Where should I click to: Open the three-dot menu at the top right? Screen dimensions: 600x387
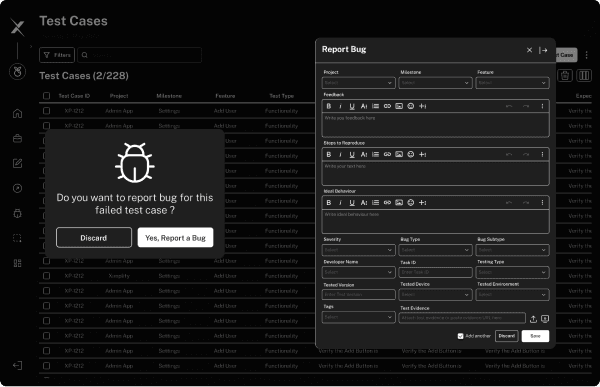pyautogui.click(x=586, y=55)
